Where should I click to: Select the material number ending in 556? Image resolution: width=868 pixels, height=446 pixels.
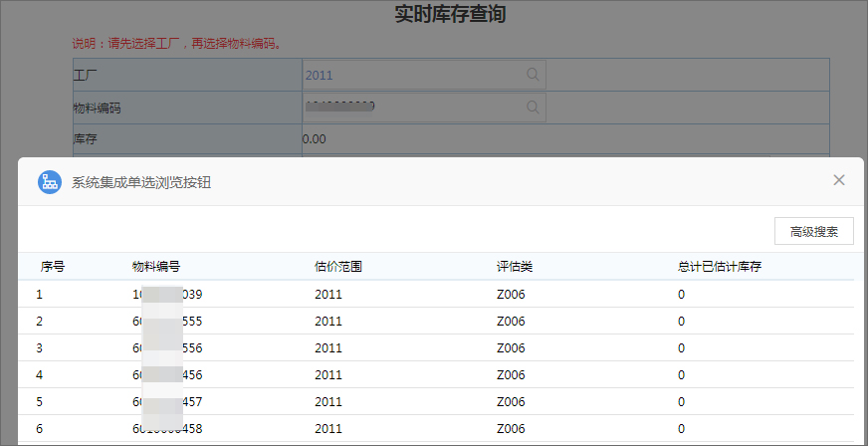click(167, 348)
